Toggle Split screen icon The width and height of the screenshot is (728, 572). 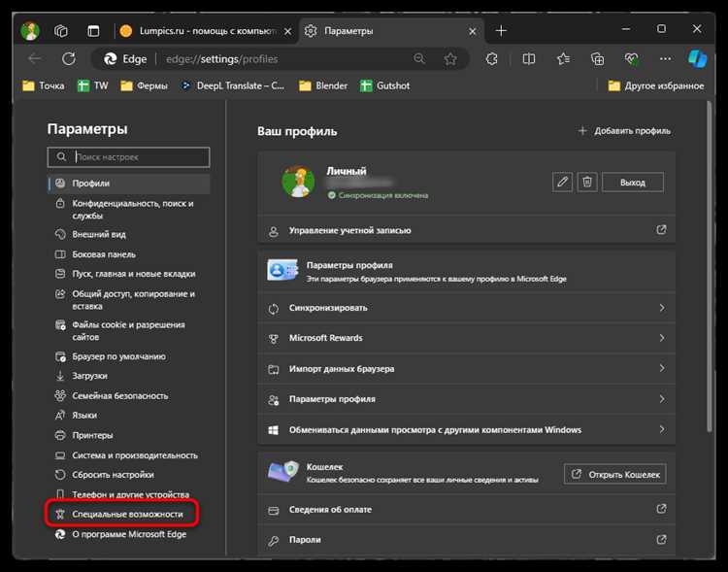click(528, 59)
